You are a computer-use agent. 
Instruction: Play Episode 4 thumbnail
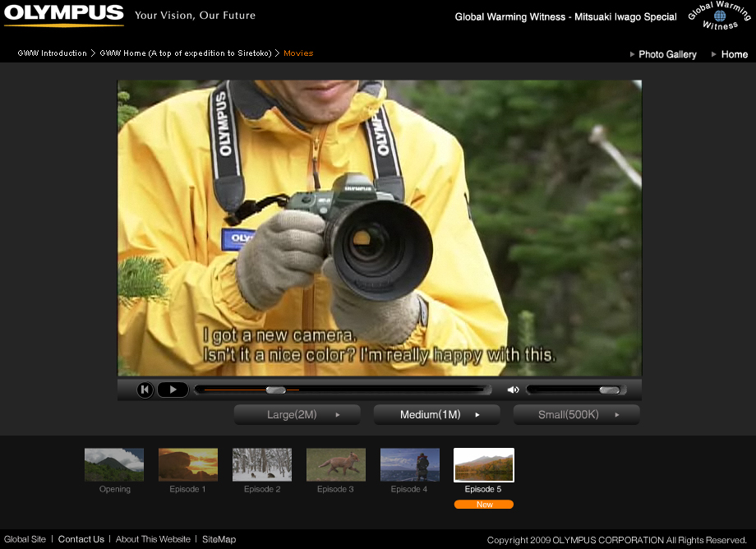[x=410, y=464]
